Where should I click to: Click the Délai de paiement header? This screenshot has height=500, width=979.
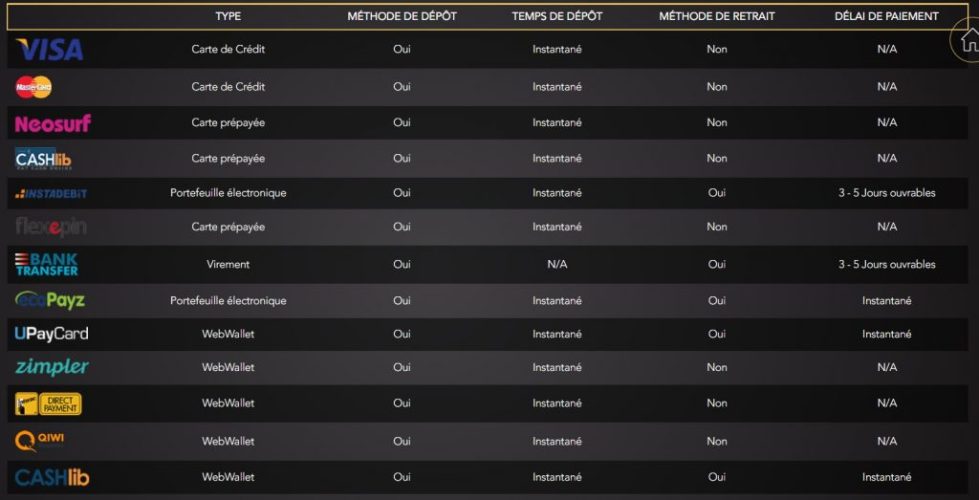(x=887, y=17)
